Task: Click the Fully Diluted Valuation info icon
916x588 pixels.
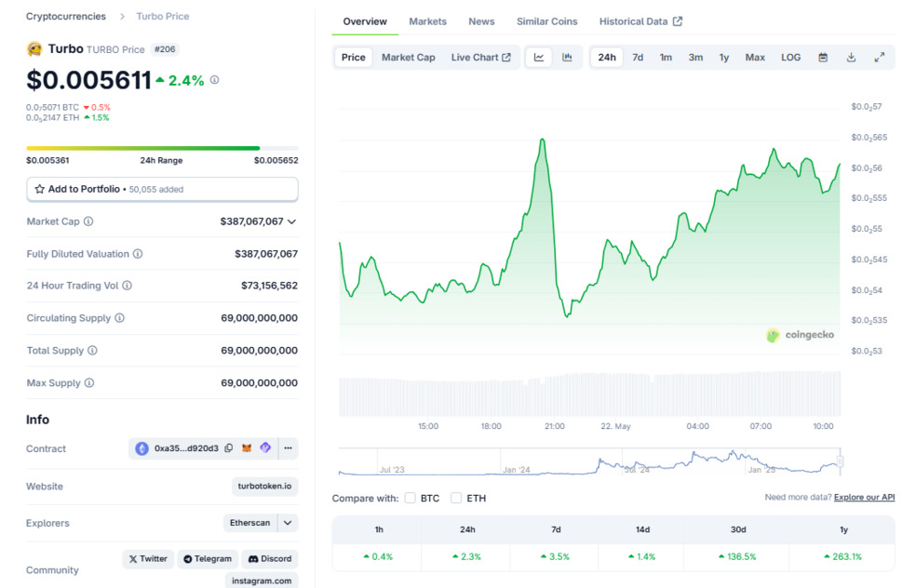Action: [x=138, y=254]
